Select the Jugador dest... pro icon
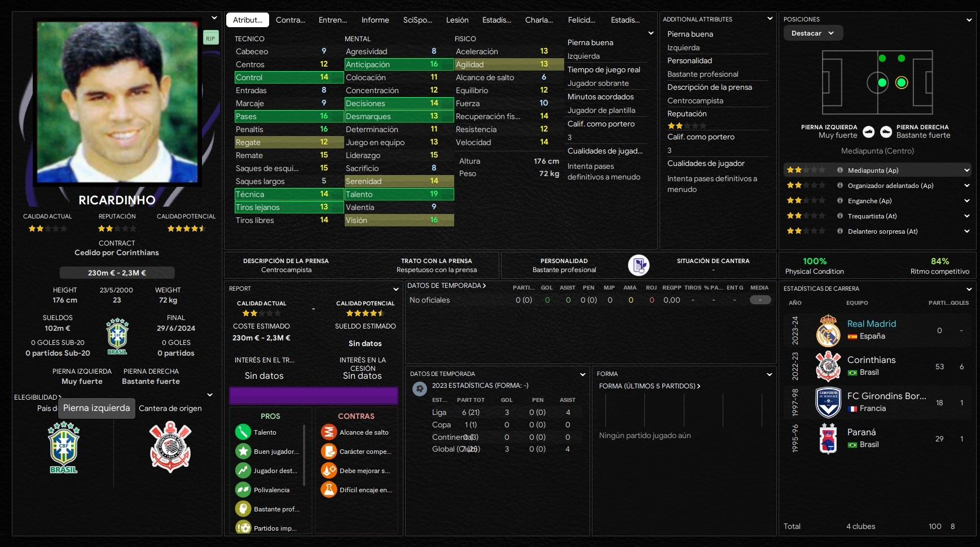This screenshot has width=980, height=547. 243,471
